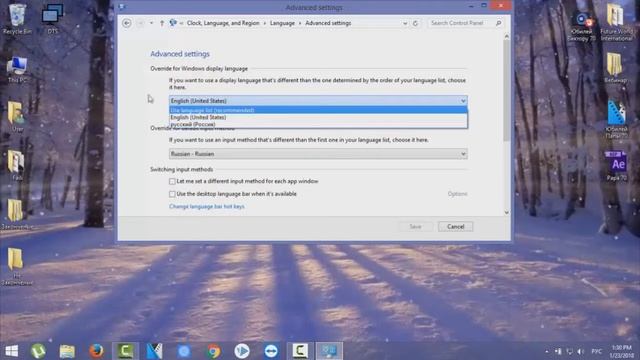Viewport: 640px width, 360px height.
Task: Go up one level with the up arrow
Action: pos(162,23)
